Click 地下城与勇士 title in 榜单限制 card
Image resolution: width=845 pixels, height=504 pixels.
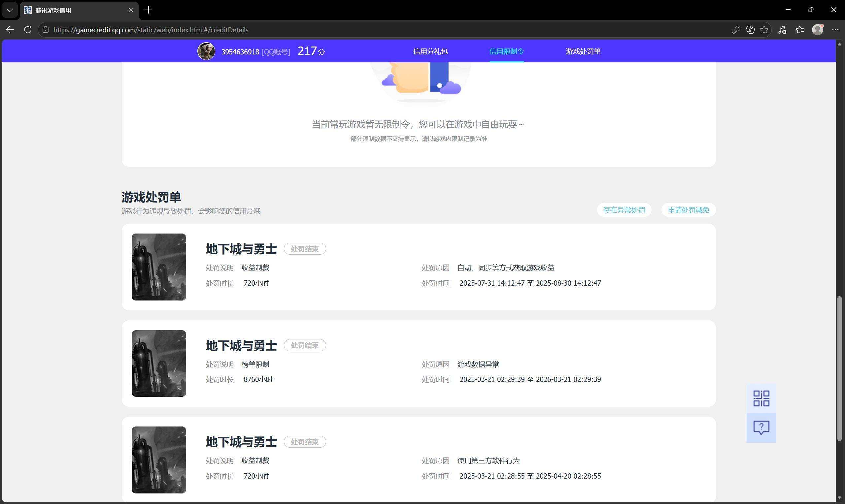point(241,345)
